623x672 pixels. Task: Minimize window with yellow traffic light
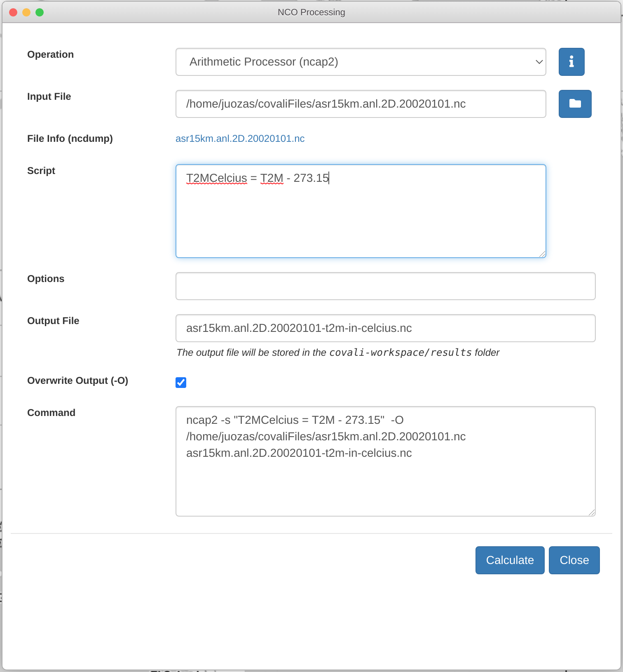(26, 12)
